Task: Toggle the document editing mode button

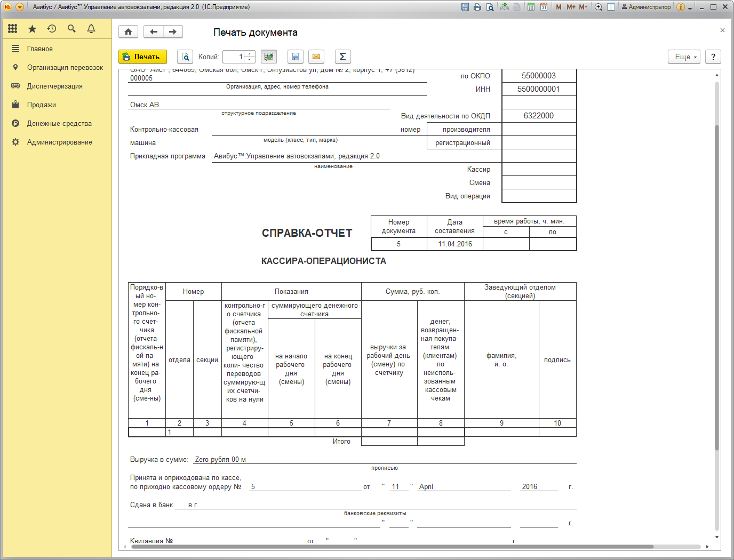Action: 269,57
